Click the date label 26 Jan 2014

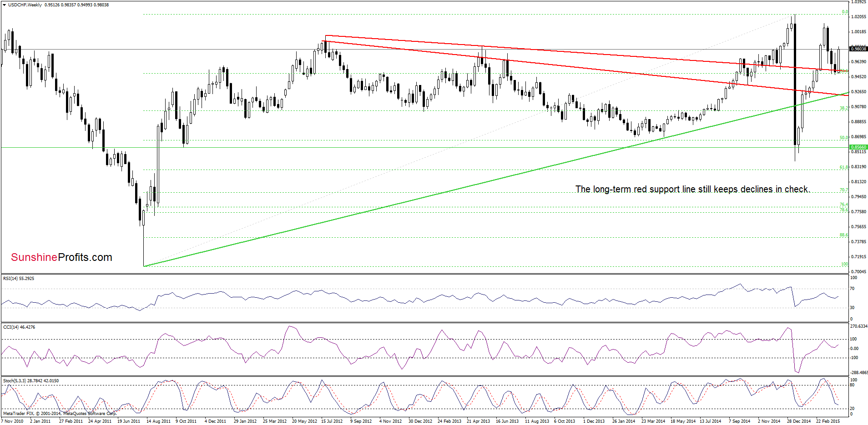tap(624, 421)
